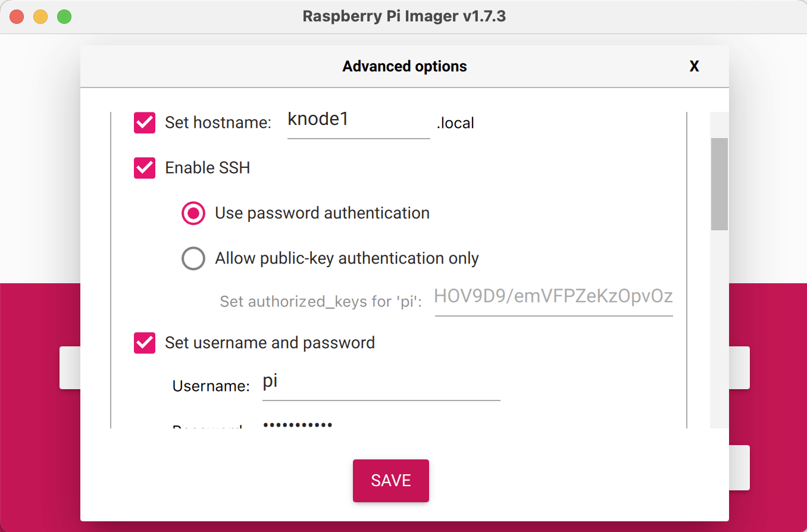Disable the Enable SSH checkbox
The image size is (807, 532).
point(145,168)
